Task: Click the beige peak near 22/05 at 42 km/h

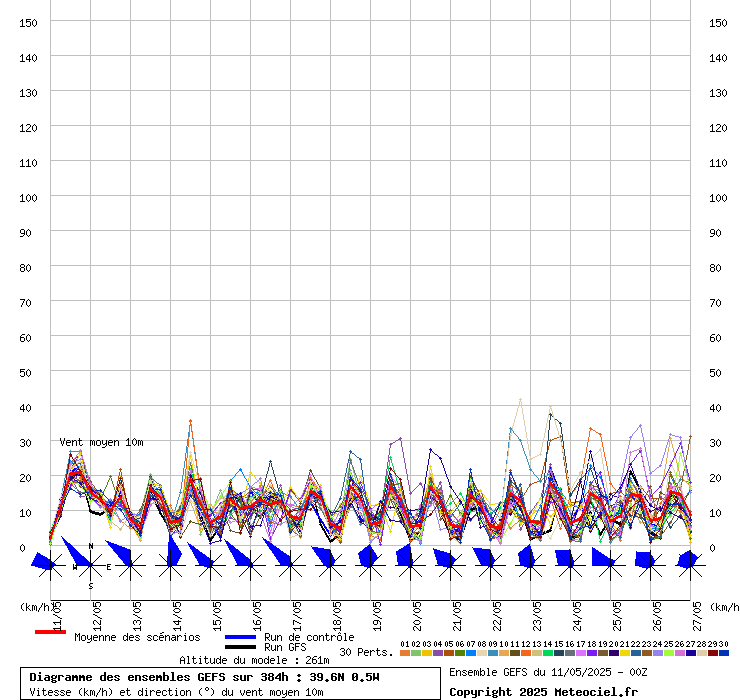Action: click(520, 400)
